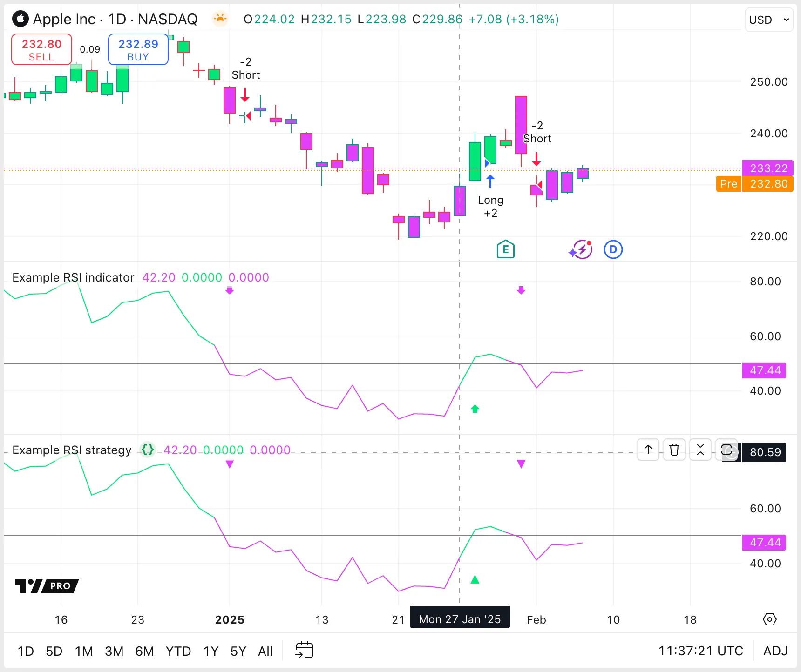This screenshot has height=672, width=801.
Task: Select the 5D time range
Action: click(x=54, y=651)
